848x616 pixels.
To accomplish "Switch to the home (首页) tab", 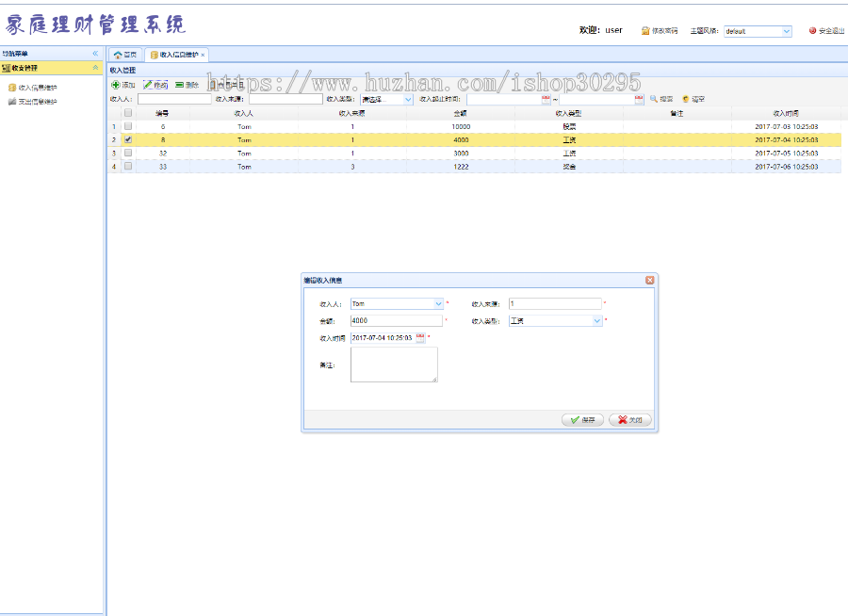I will coord(125,55).
